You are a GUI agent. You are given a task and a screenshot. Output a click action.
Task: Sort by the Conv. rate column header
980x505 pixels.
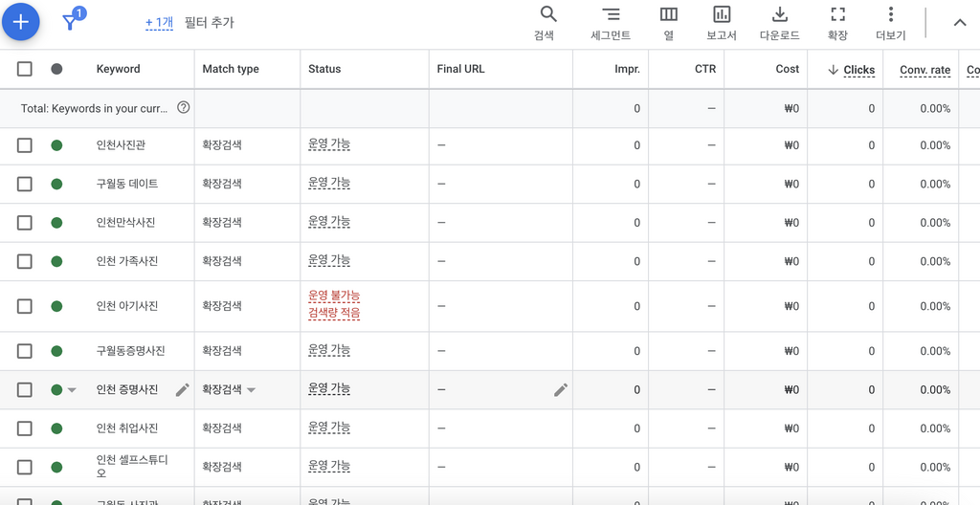pyautogui.click(x=925, y=70)
